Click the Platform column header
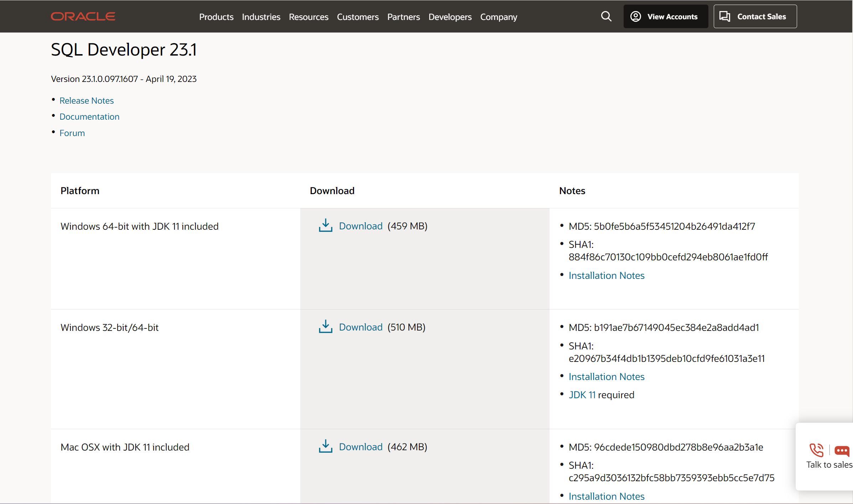The width and height of the screenshot is (853, 504). click(80, 191)
